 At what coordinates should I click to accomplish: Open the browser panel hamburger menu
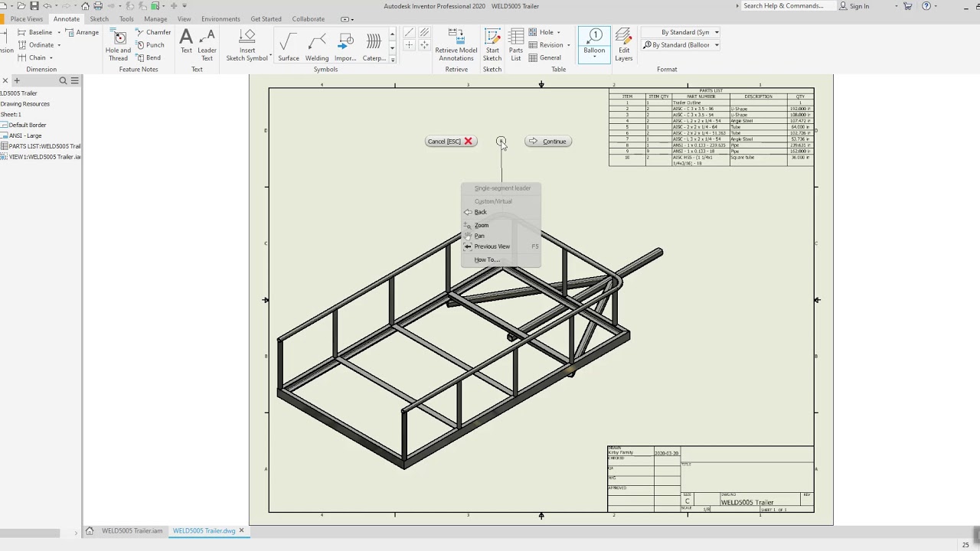[x=75, y=80]
